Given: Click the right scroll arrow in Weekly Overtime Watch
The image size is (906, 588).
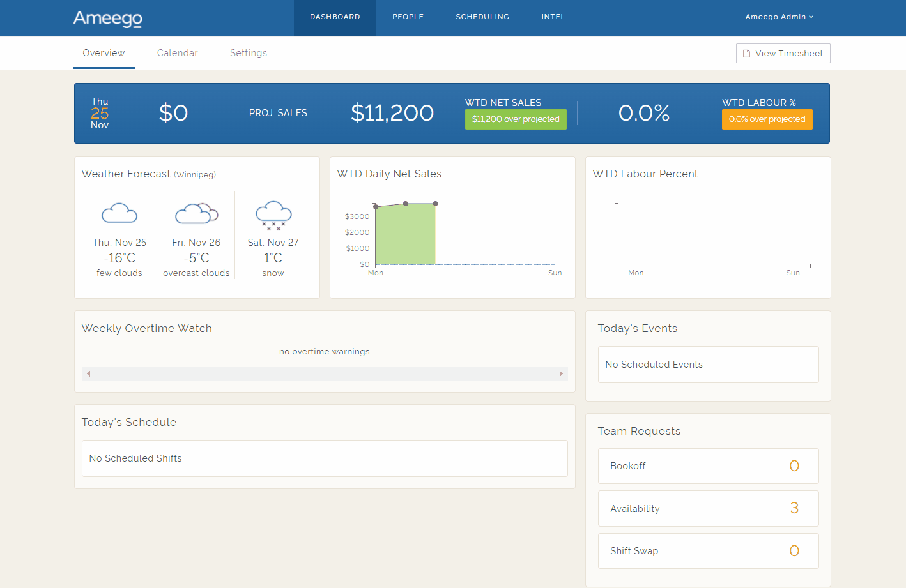Looking at the screenshot, I should pyautogui.click(x=561, y=373).
